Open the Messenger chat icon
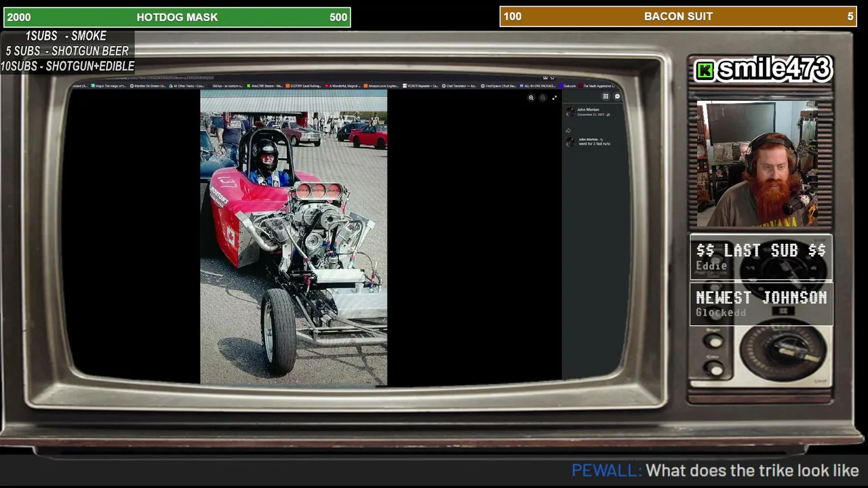Viewport: 868px width, 488px height. [x=617, y=97]
